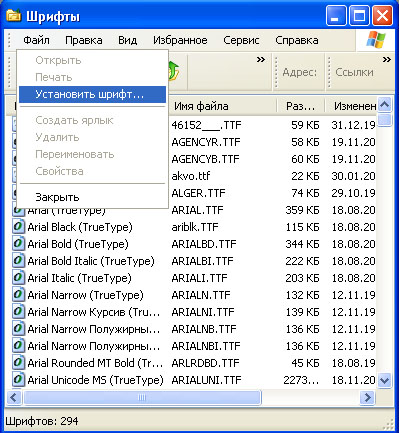
Task: Select file name AGENCYB.TTF
Action: point(205,159)
